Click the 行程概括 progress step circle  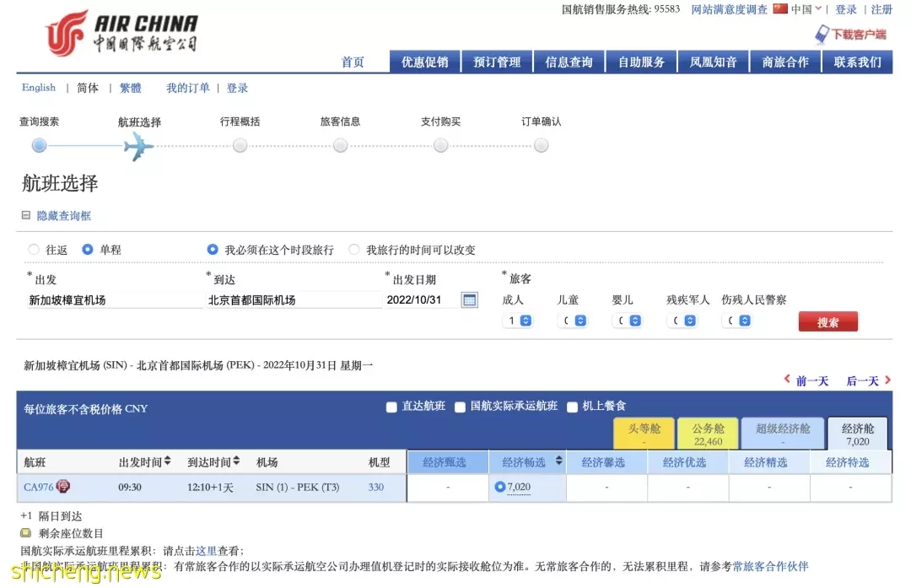click(240, 145)
